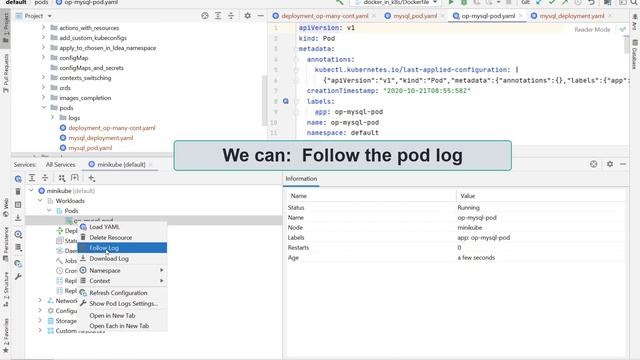
Task: Expand the crds folder
Action: coord(43,87)
